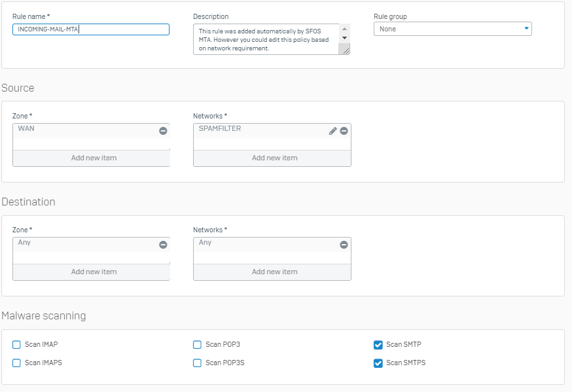
Task: Remove WAN from source zone
Action: click(x=163, y=131)
